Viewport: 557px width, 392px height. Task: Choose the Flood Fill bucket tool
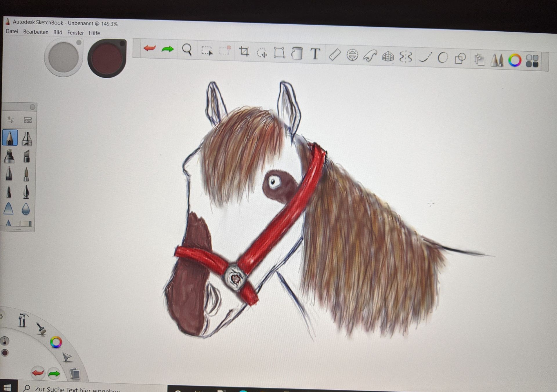tap(297, 53)
